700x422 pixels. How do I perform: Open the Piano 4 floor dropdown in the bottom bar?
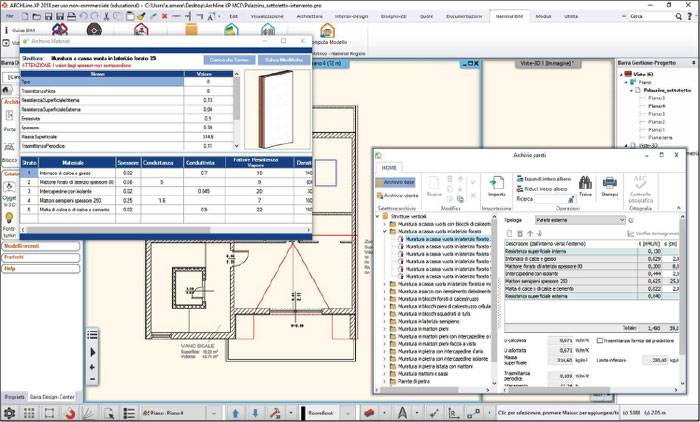213,413
